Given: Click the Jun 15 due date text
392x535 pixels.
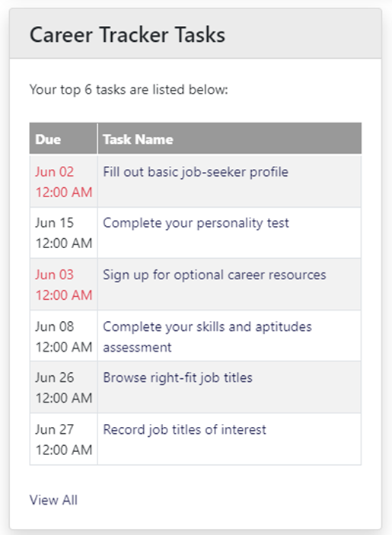Looking at the screenshot, I should pos(54,223).
